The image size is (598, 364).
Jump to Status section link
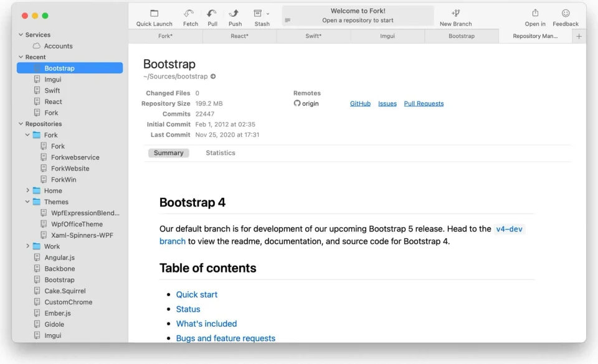click(188, 309)
